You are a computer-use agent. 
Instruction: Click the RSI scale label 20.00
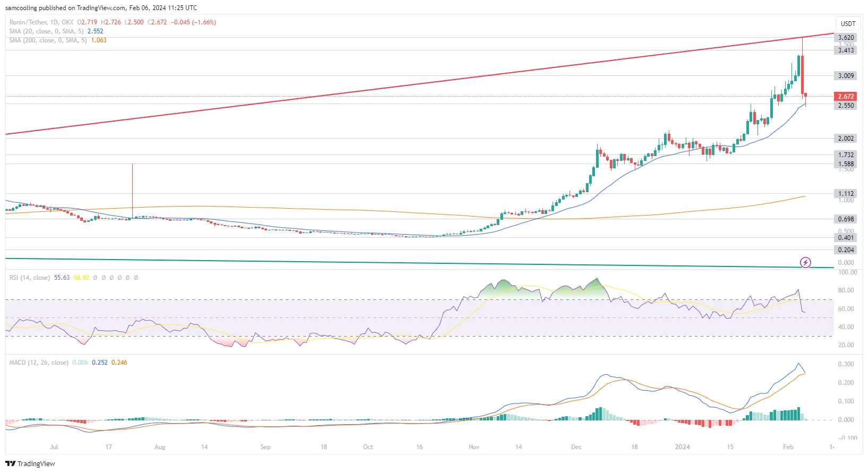pos(846,345)
